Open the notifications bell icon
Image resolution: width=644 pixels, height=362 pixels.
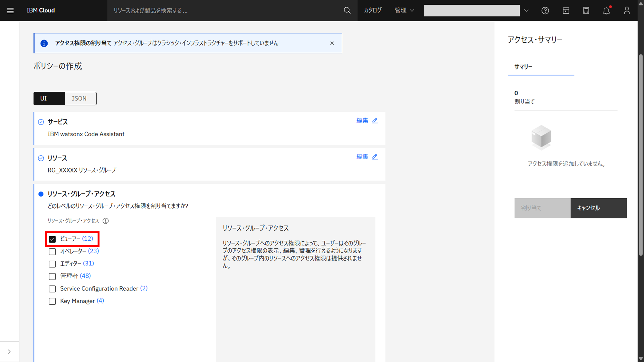[x=606, y=11]
